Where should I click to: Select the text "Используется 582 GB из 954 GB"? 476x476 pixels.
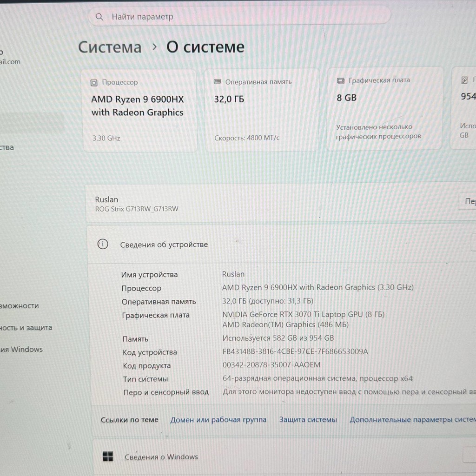[x=278, y=338]
